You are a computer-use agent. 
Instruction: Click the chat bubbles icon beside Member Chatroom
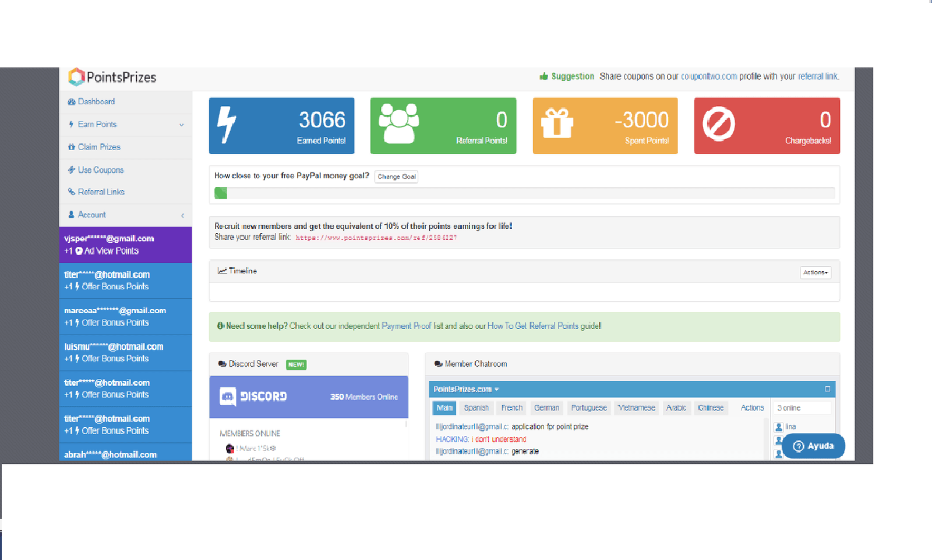point(438,364)
